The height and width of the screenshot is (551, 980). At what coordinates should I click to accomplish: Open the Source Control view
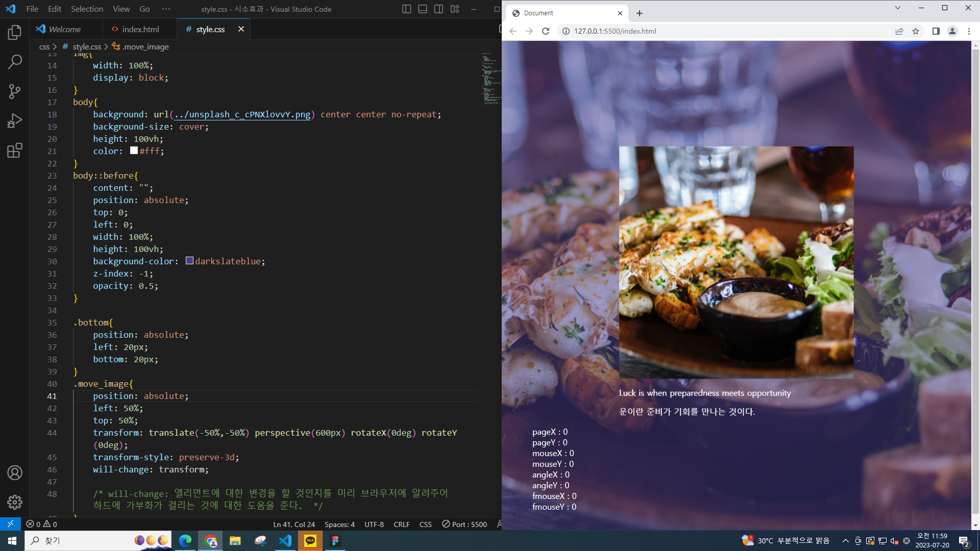pyautogui.click(x=15, y=91)
